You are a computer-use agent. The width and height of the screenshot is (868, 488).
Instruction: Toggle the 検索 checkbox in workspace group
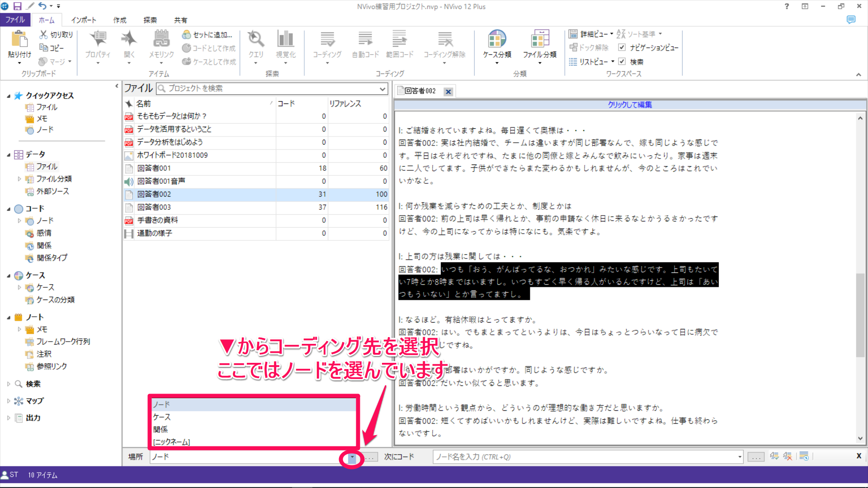click(622, 61)
